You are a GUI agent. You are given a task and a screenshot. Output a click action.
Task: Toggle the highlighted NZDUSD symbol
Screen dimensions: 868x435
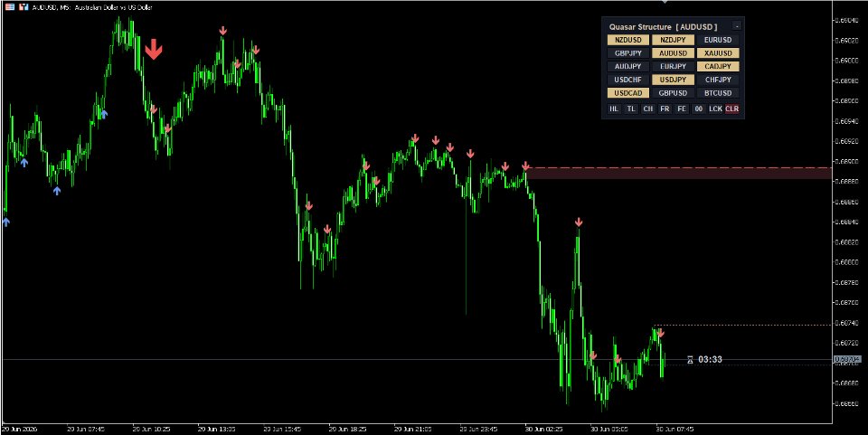pos(628,40)
